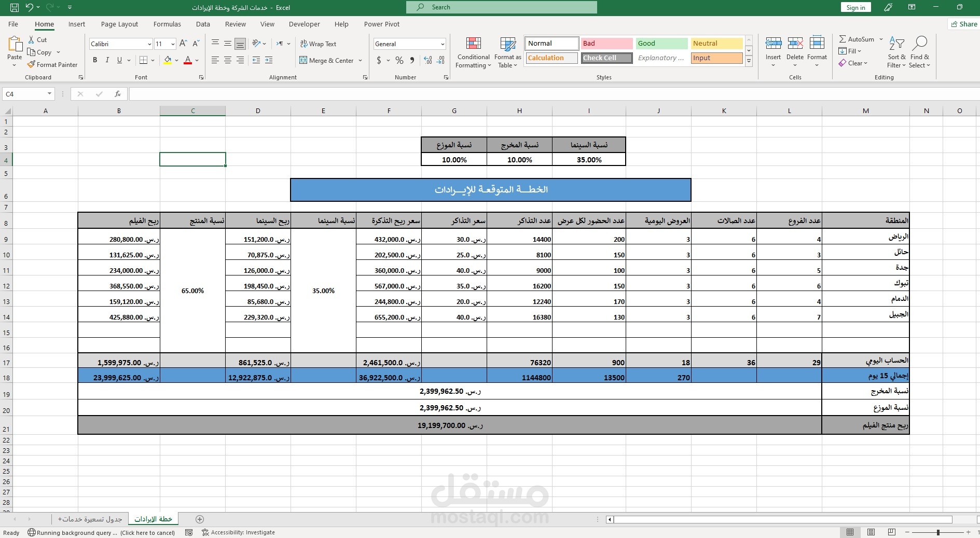980x538 pixels.
Task: Click in the Search box
Action: 502,7
